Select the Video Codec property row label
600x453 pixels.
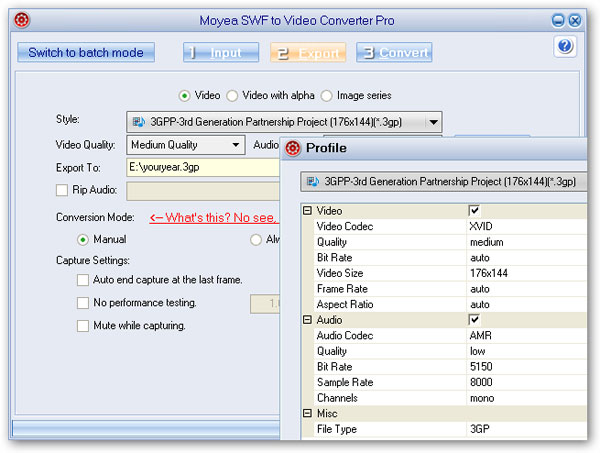(x=345, y=226)
